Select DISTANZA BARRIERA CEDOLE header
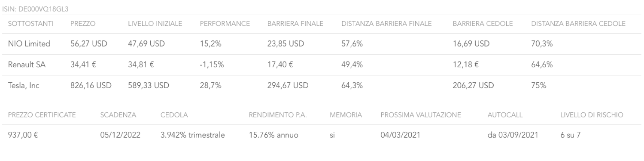 (x=578, y=24)
